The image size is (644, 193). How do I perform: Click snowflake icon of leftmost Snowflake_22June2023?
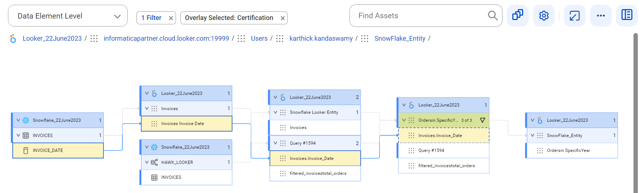coord(26,120)
